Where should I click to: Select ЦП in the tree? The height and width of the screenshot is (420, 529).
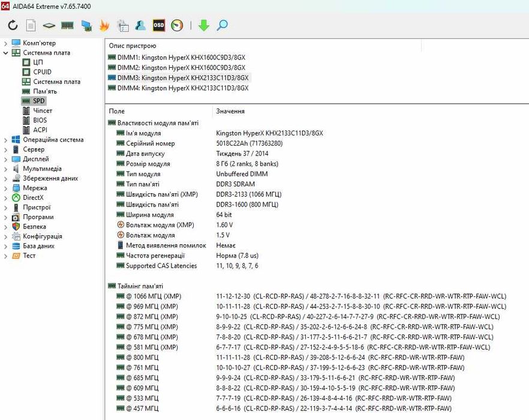[x=38, y=62]
